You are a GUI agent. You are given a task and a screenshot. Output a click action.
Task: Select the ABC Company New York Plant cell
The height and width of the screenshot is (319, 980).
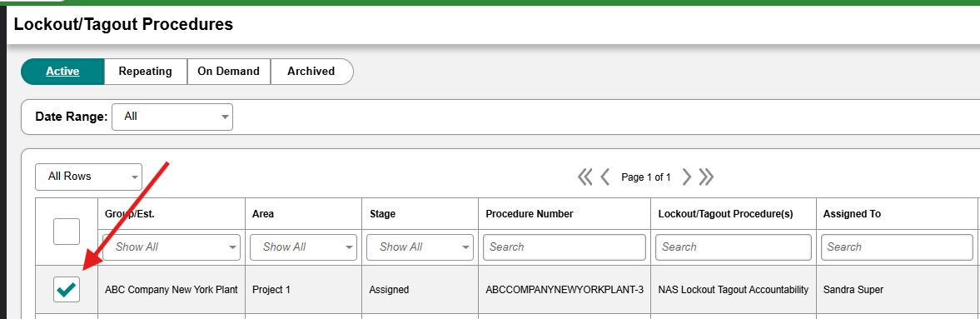pyautogui.click(x=172, y=290)
